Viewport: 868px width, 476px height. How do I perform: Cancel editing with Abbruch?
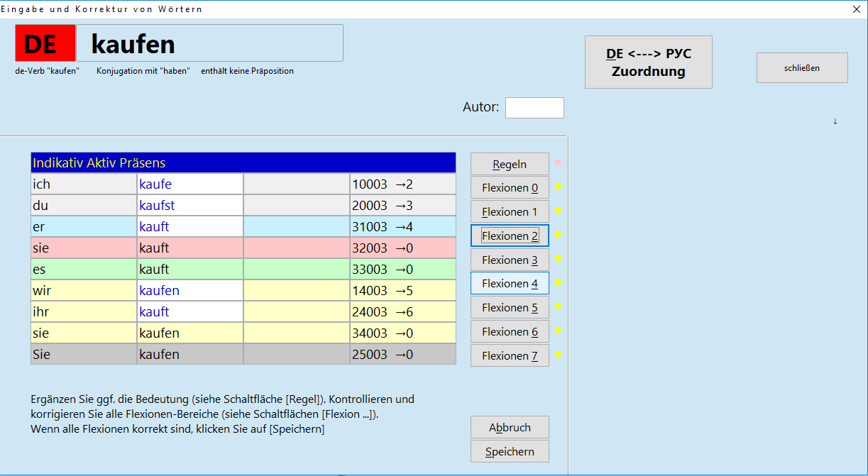(x=510, y=428)
